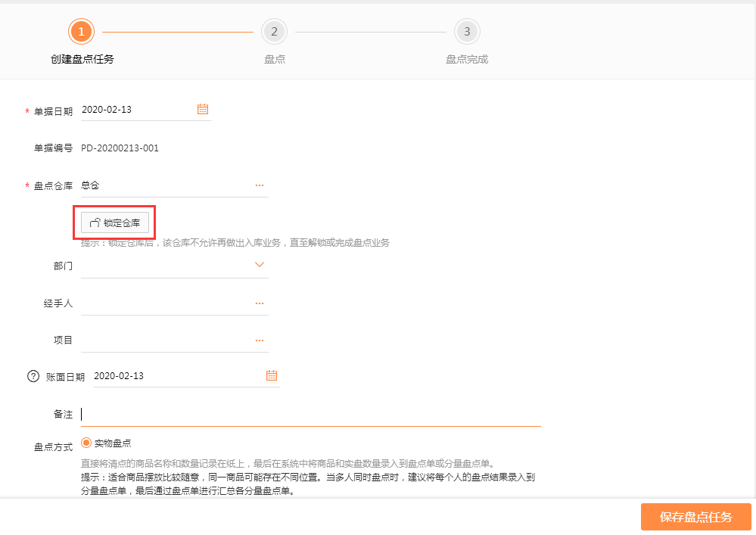Open the 单据日期 calendar picker icon
Viewport: 756px width, 535px height.
202,109
